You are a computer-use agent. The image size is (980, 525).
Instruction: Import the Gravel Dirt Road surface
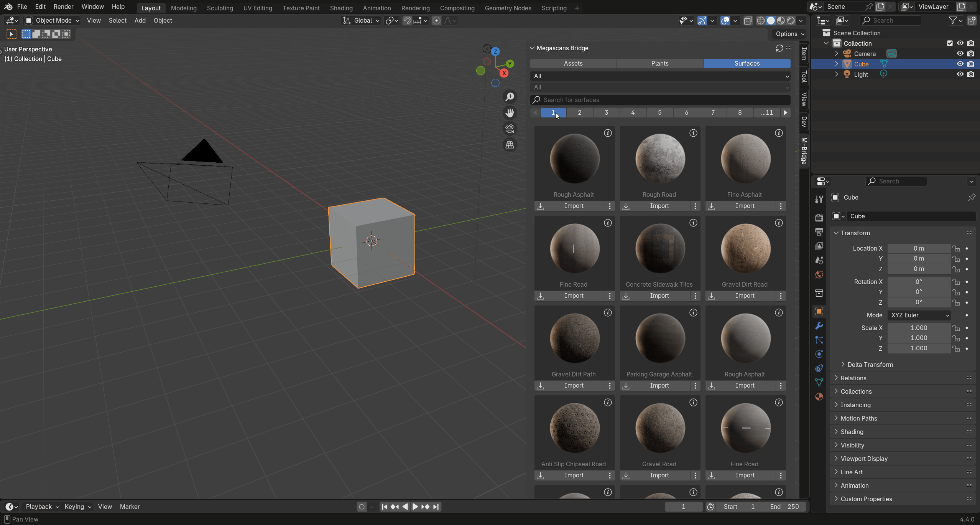tap(745, 296)
